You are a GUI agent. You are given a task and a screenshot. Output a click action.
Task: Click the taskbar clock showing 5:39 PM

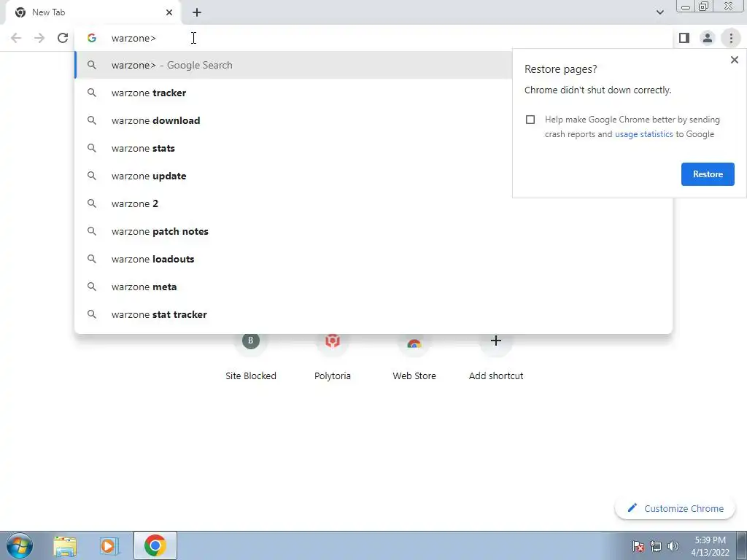[710, 546]
